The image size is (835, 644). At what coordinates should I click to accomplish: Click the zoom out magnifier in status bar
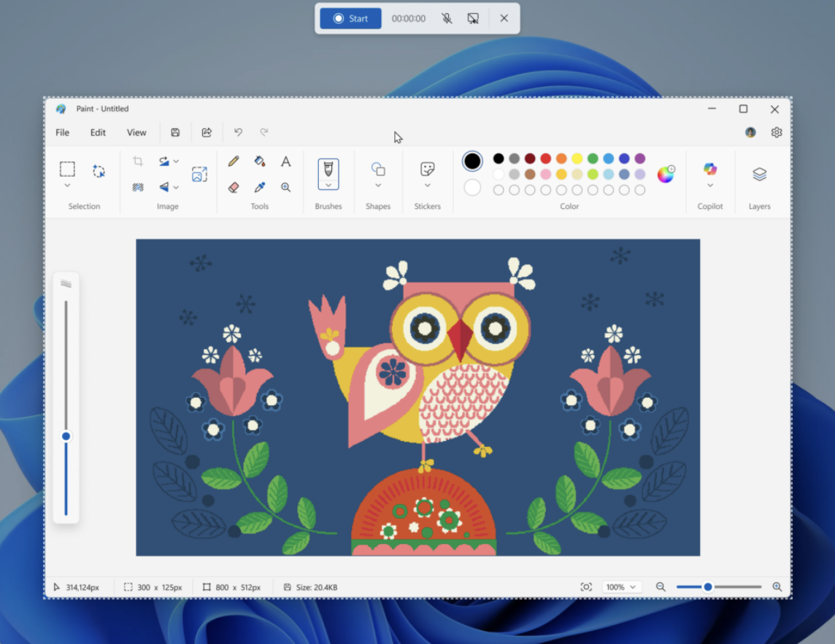(x=661, y=587)
